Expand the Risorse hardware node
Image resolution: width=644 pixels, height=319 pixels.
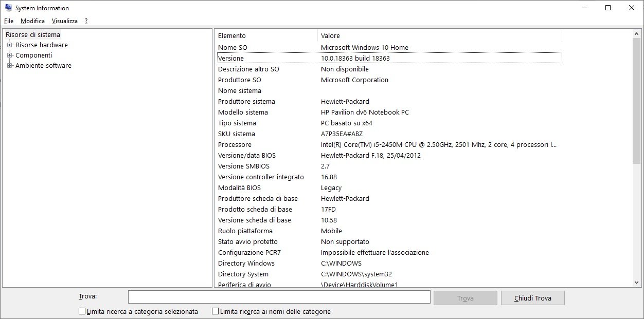coord(9,45)
